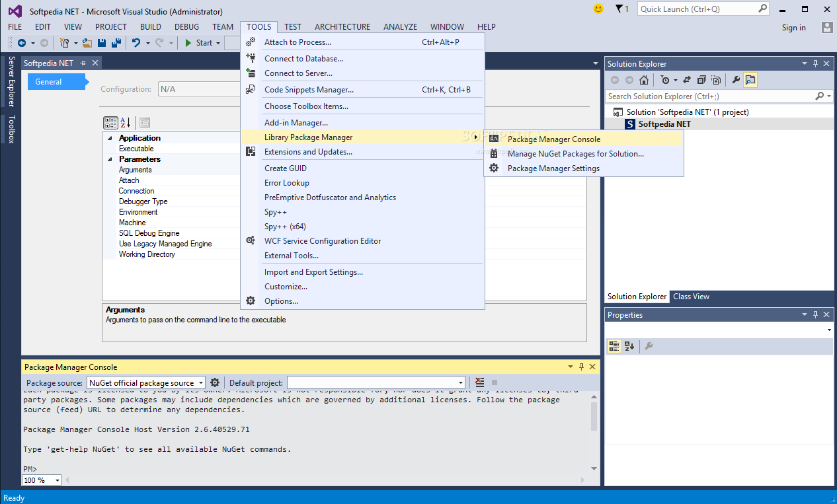Image resolution: width=837 pixels, height=504 pixels.
Task: Click Categorized icon in Properties panel
Action: point(614,345)
